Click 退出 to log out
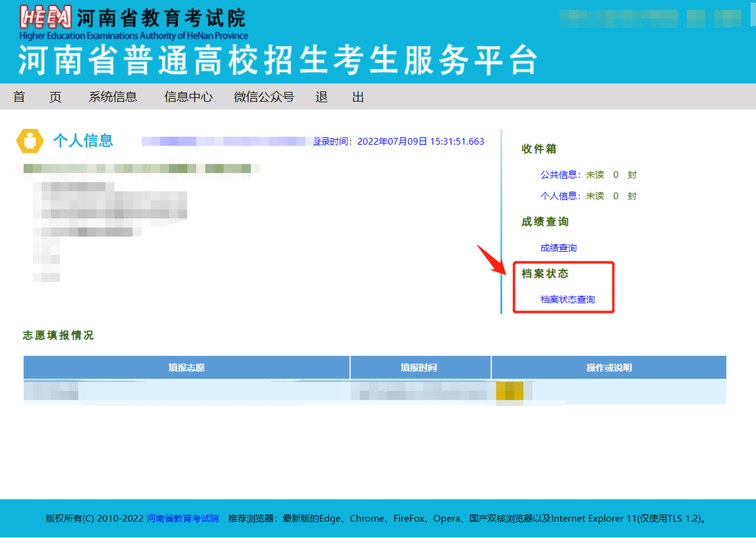 coord(339,97)
